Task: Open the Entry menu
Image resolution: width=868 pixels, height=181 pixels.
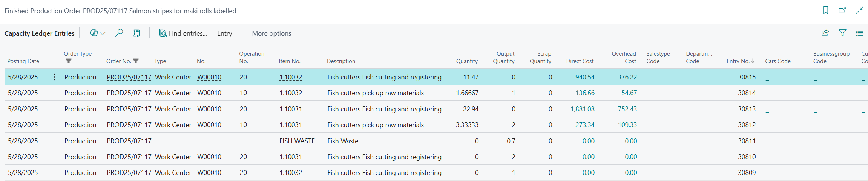Action: point(224,33)
